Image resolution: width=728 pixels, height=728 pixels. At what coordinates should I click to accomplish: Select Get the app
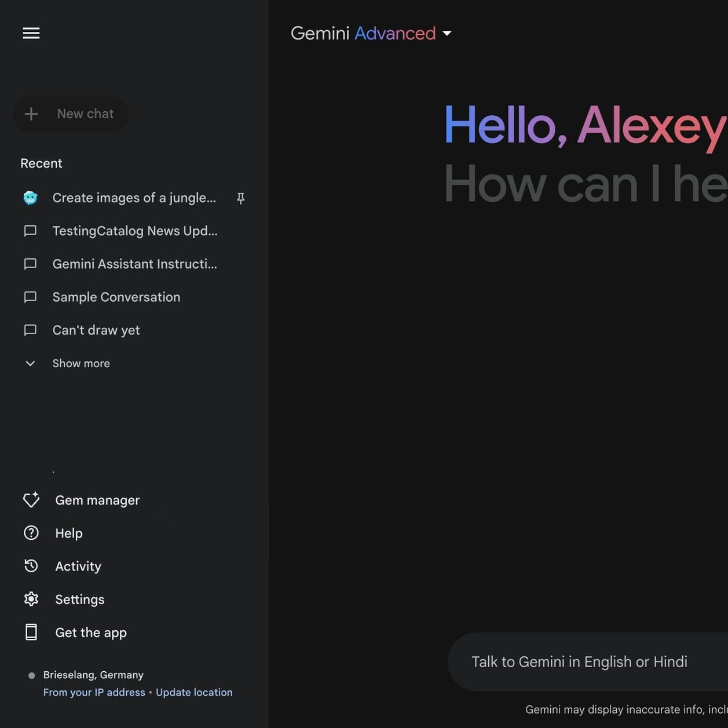[91, 632]
